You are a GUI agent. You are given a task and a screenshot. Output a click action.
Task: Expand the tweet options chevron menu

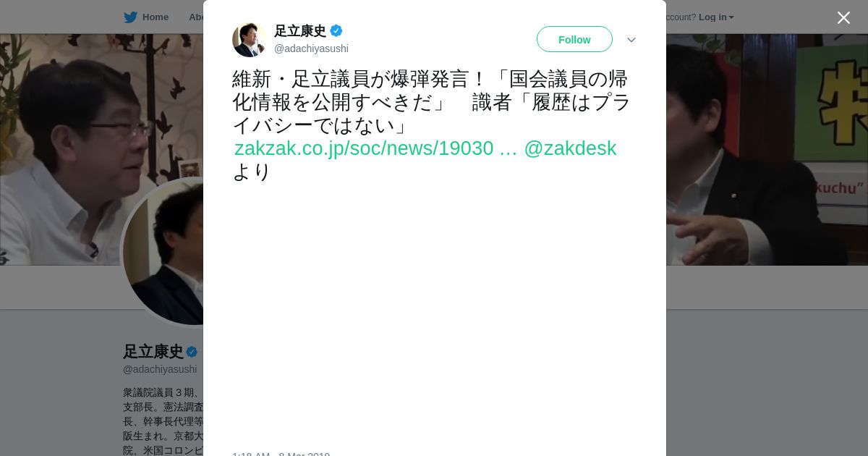click(631, 40)
